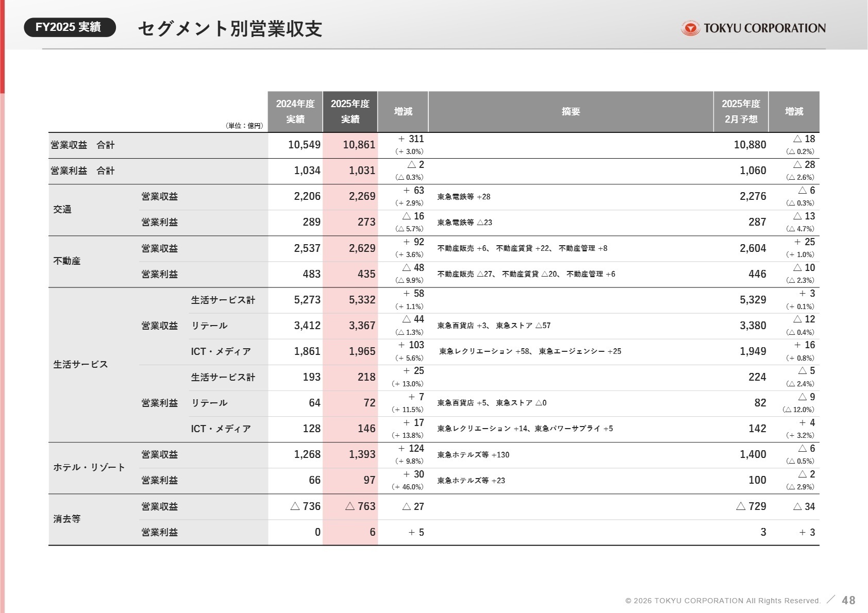The image size is (868, 613).
Task: Select the '消去等' segment label
Action: tap(67, 519)
